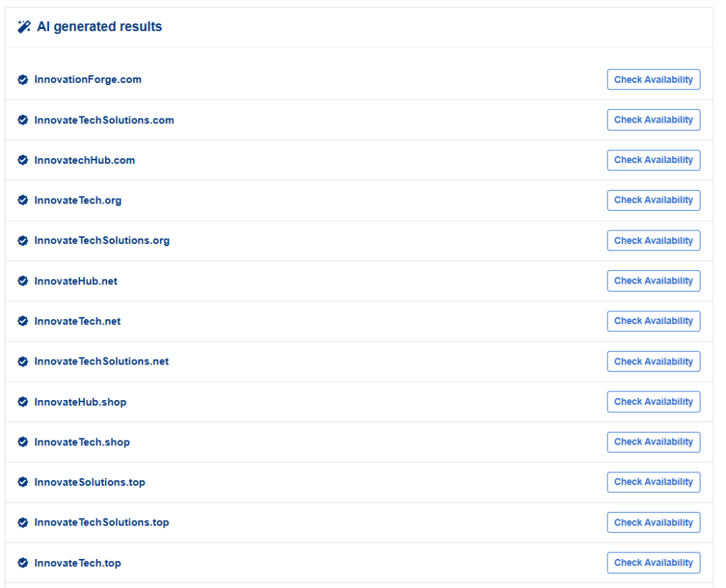Viewport: 726px width, 588px height.
Task: Click the AI magic wand icon in header
Action: 24,27
